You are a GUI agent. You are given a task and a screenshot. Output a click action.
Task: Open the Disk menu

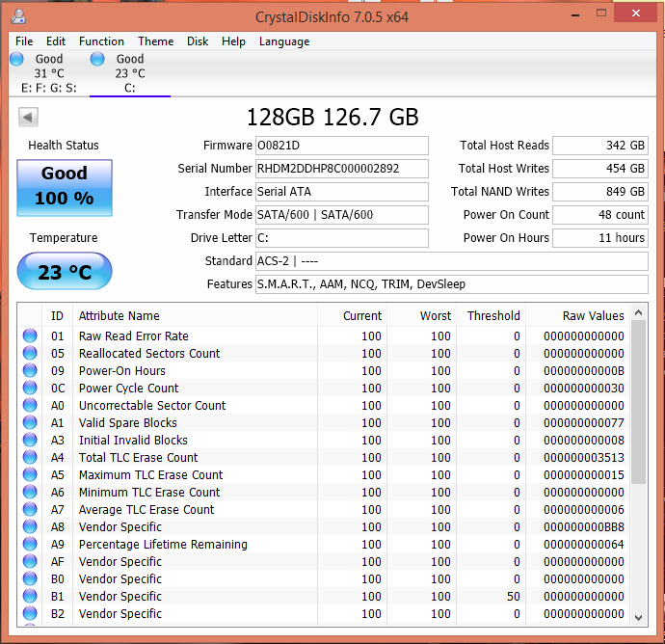(198, 41)
